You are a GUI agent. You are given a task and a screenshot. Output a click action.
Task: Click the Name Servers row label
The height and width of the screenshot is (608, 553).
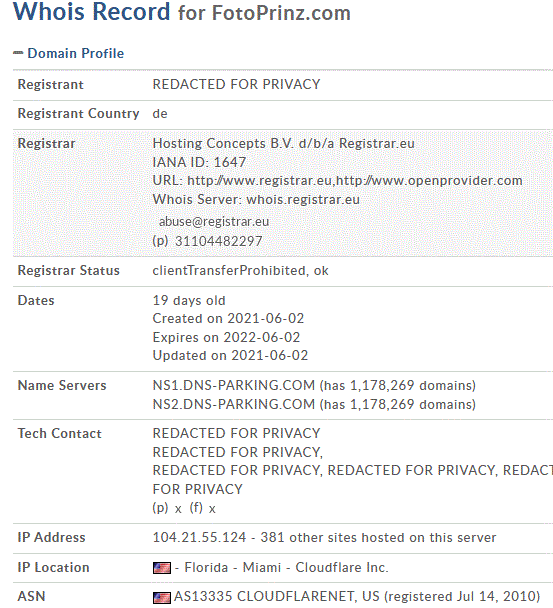(x=62, y=385)
